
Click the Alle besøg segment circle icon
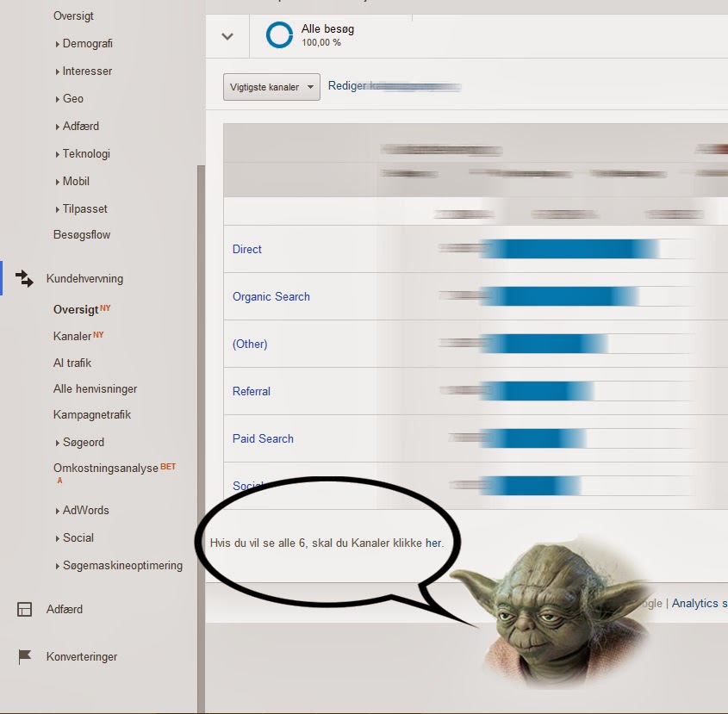(279, 35)
